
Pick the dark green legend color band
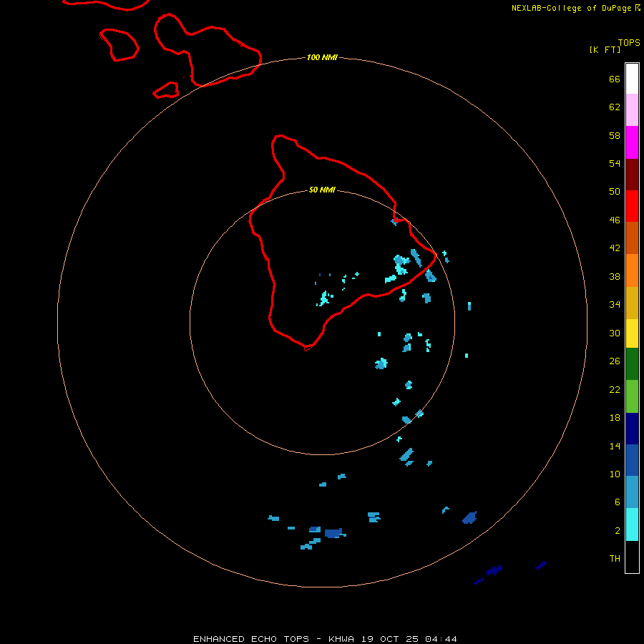point(632,364)
